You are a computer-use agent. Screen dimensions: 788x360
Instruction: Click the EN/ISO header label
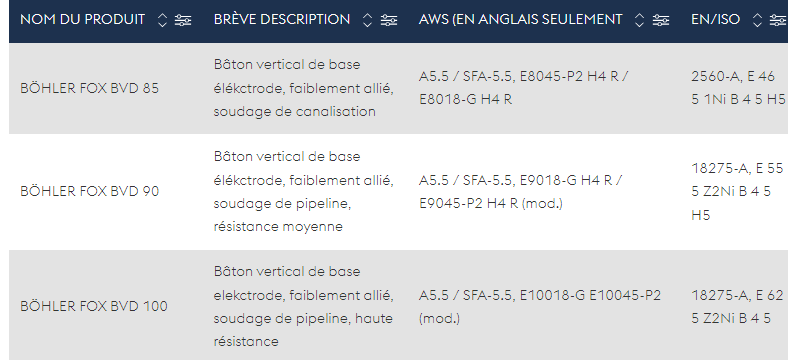[x=716, y=20]
